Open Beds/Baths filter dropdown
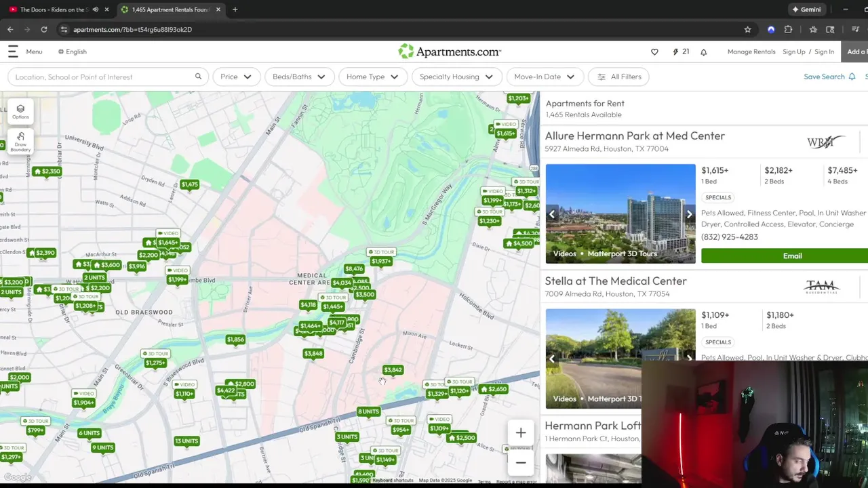 pyautogui.click(x=299, y=77)
